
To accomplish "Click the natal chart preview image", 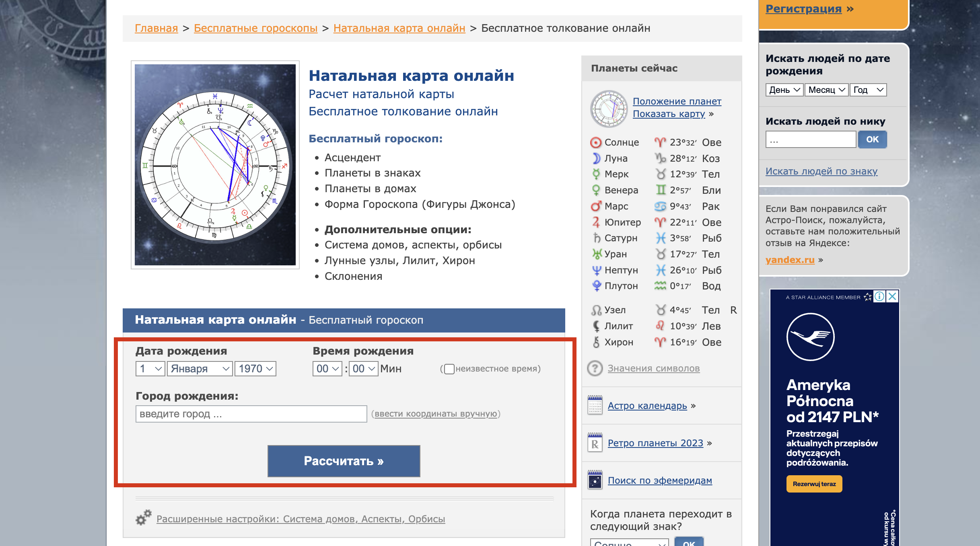I will click(x=215, y=165).
